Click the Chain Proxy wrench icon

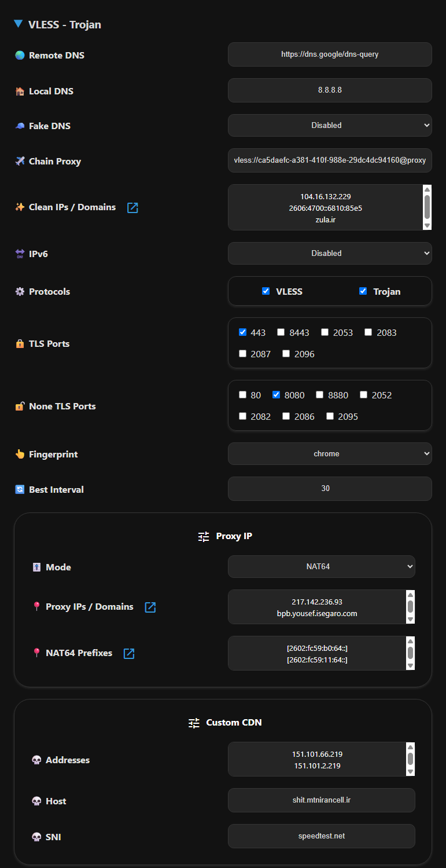20,161
